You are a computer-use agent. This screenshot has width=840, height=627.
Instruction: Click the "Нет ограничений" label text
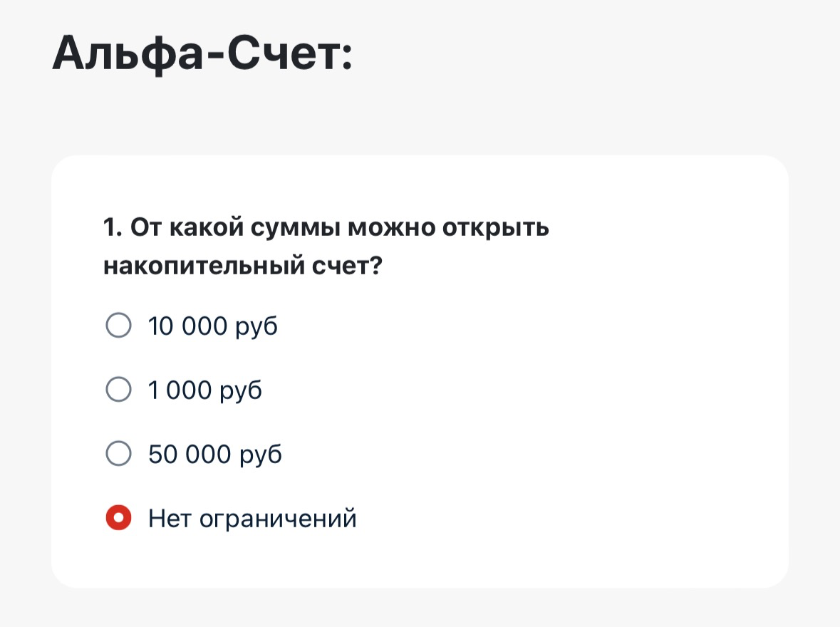point(252,519)
